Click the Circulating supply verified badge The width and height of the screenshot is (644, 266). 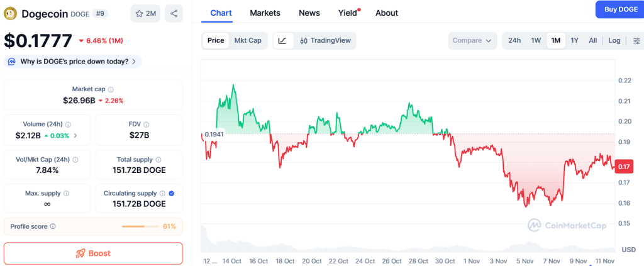(172, 194)
